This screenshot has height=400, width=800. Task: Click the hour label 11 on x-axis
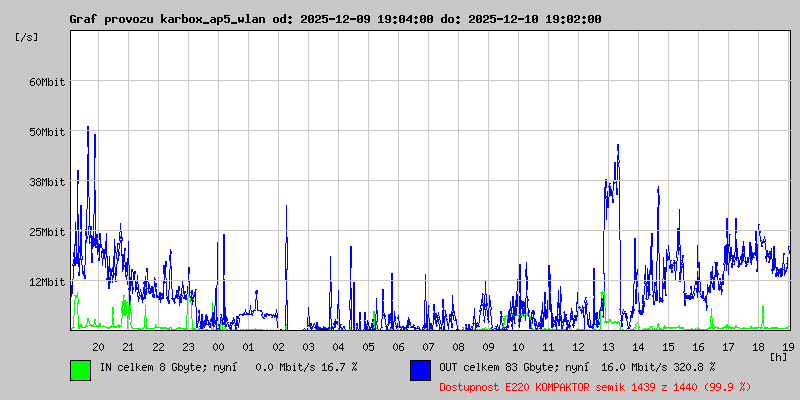tap(548, 347)
